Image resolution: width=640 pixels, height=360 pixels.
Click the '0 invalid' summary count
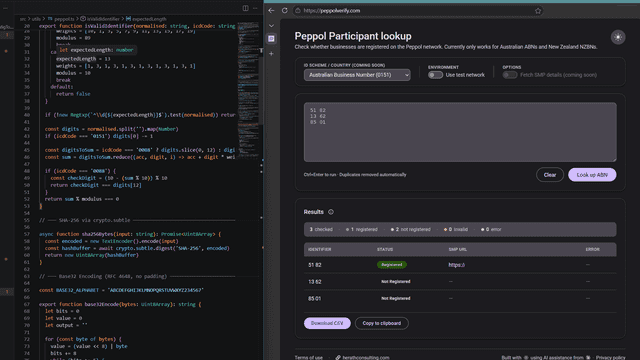coord(456,229)
